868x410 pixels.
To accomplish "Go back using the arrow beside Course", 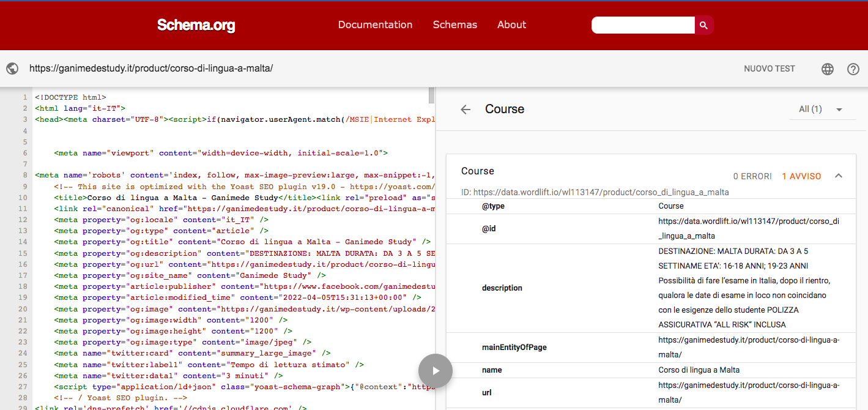I will 466,110.
